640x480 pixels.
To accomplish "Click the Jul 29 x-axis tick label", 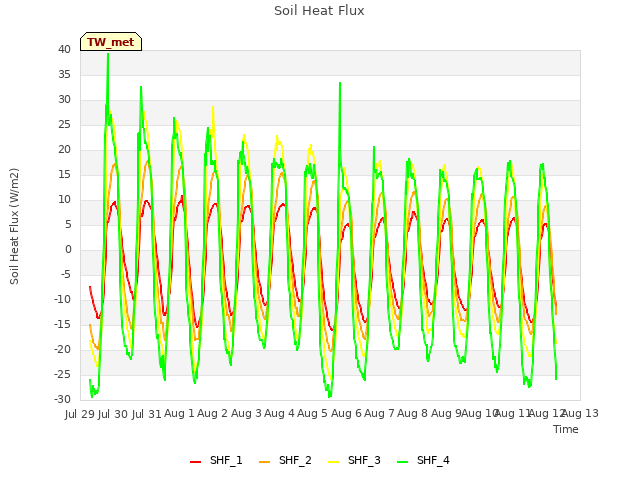I will click(80, 414).
